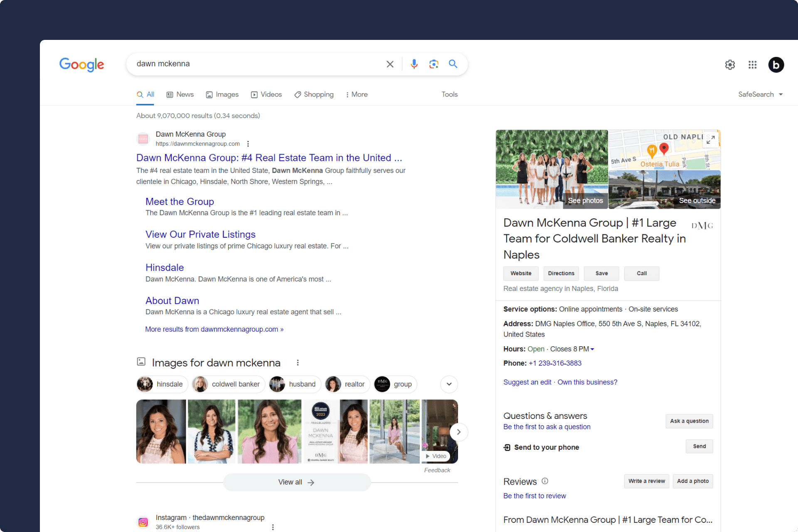This screenshot has height=532, width=798.
Task: Open Meet the Group sitelink
Action: [180, 202]
